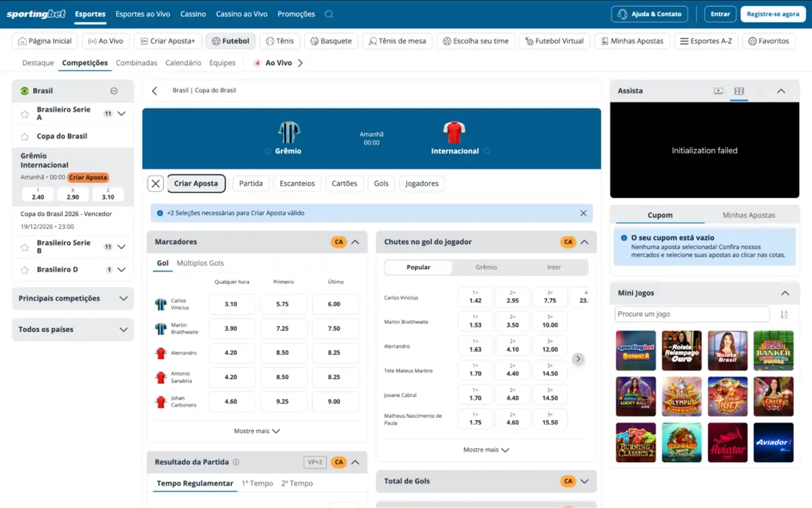This screenshot has width=812, height=508.
Task: Expand the Total de Gols market
Action: coord(585,482)
